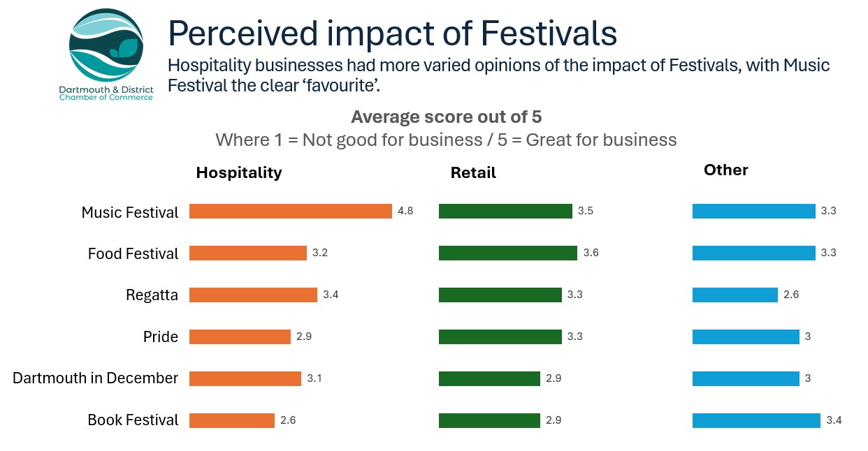Click the blue Regatta bar in the Other column

735,295
